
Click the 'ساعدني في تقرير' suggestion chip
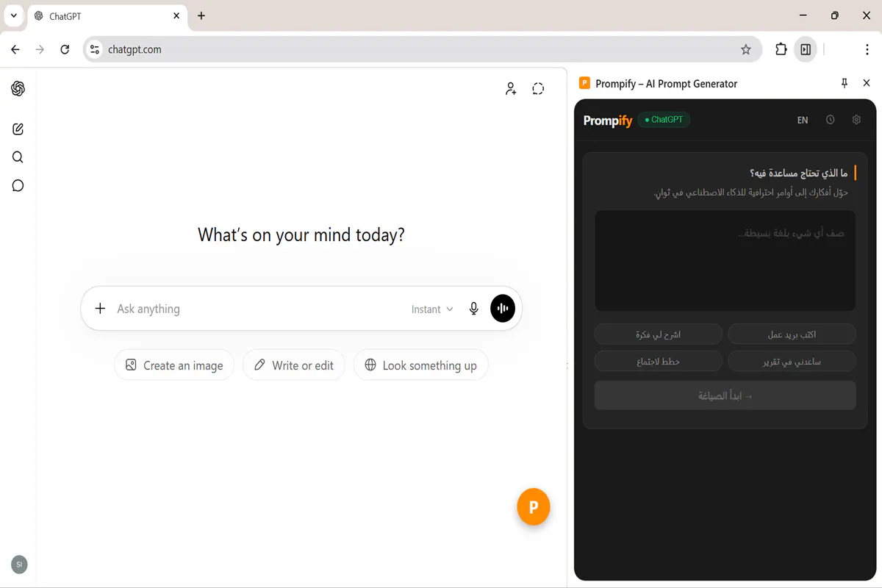click(792, 362)
